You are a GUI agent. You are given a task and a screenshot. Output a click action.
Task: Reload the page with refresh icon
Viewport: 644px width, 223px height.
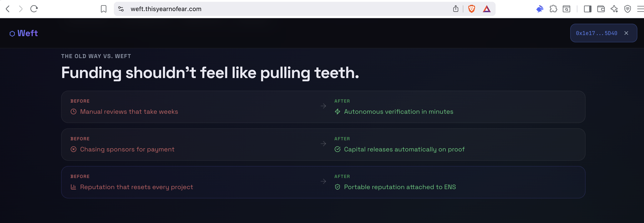(x=34, y=9)
